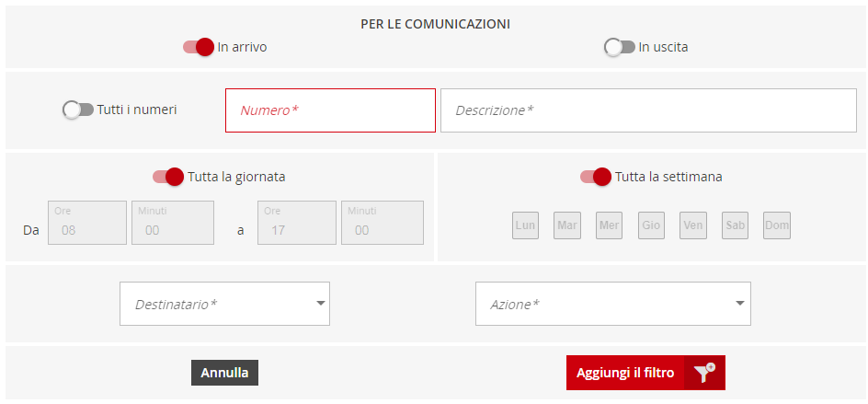
Task: Click the Aggiungi il filtro button
Action: tap(645, 373)
